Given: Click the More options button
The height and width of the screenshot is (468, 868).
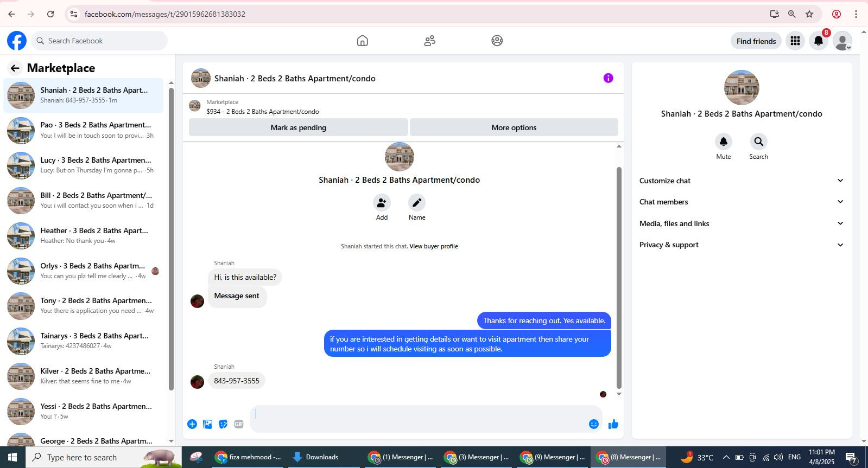Looking at the screenshot, I should 514,127.
